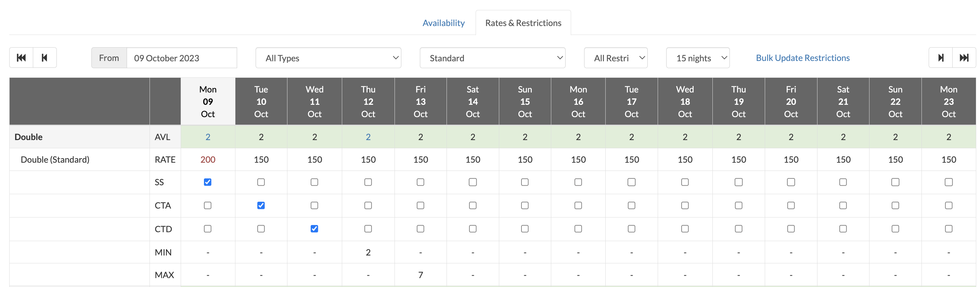Uncheck SS checkbox for Mon 09 Oct
The image size is (980, 287).
(208, 182)
